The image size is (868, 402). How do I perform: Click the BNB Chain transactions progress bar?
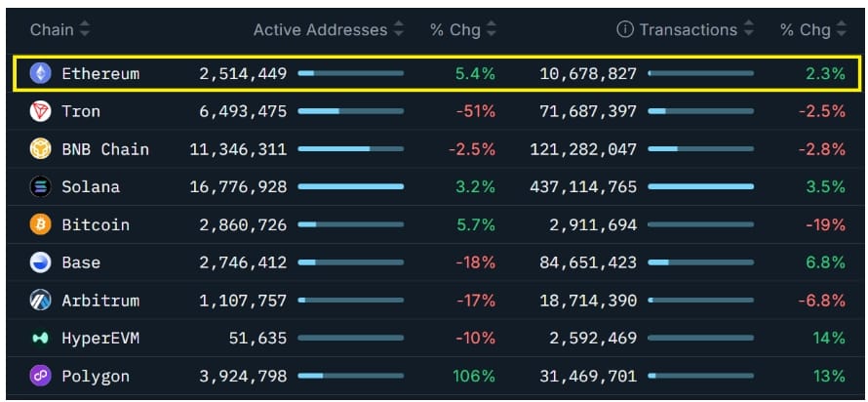click(x=701, y=149)
